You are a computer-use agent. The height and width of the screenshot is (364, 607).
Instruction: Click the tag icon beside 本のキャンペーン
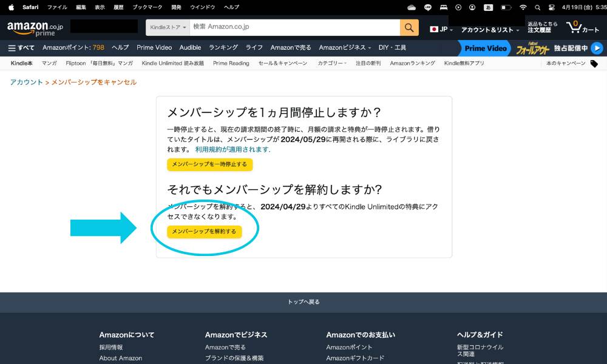click(594, 64)
